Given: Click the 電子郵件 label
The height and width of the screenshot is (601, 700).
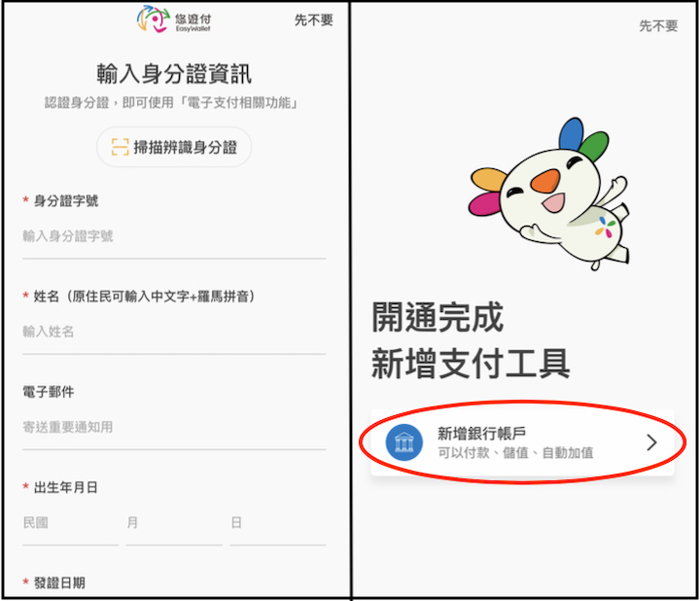Looking at the screenshot, I should pyautogui.click(x=49, y=392).
